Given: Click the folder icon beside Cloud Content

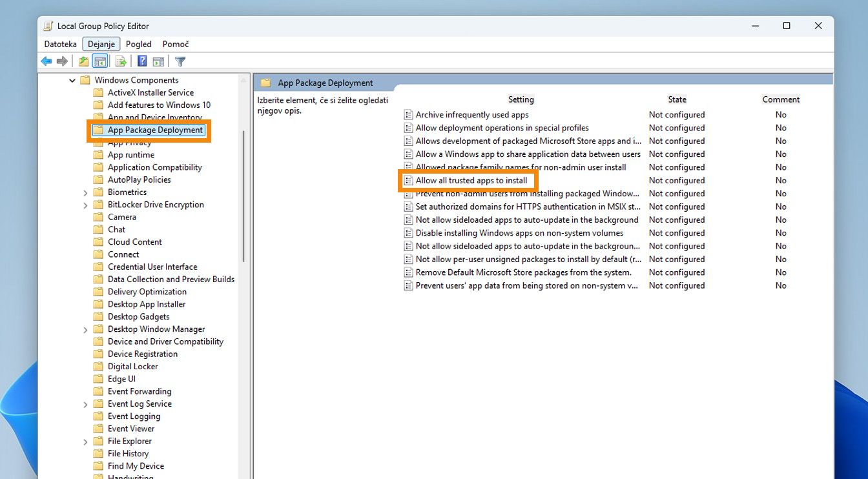Looking at the screenshot, I should pyautogui.click(x=98, y=241).
